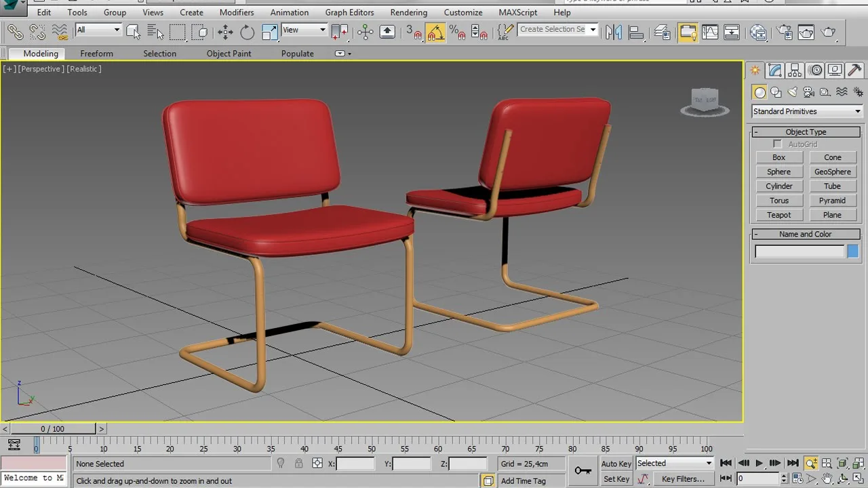Open the Motion command panel tab
Viewport: 868px width, 488px height.
pyautogui.click(x=815, y=70)
